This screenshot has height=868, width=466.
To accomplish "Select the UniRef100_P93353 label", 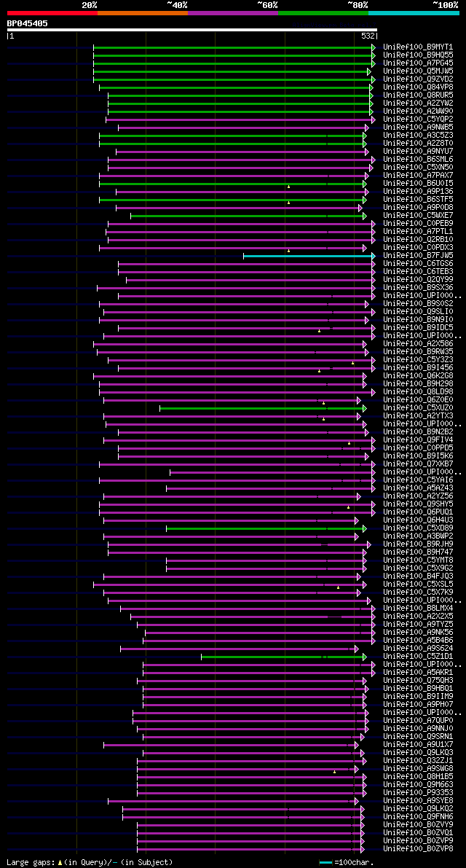I will [x=418, y=793].
